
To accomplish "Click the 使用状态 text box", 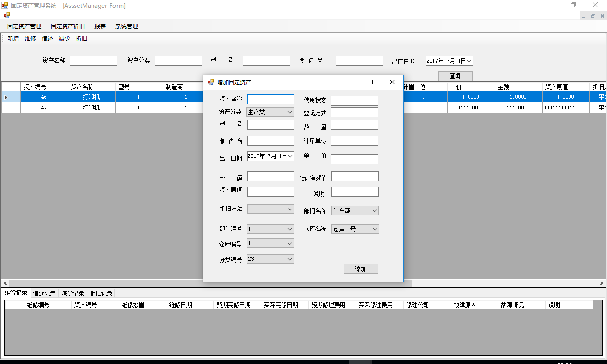I will click(355, 100).
